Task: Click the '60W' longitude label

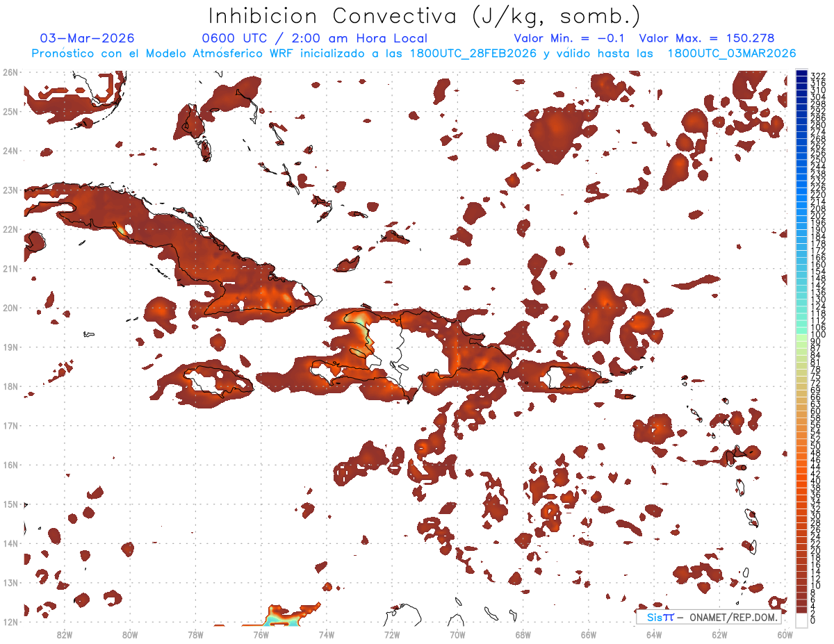Action: coord(785,635)
